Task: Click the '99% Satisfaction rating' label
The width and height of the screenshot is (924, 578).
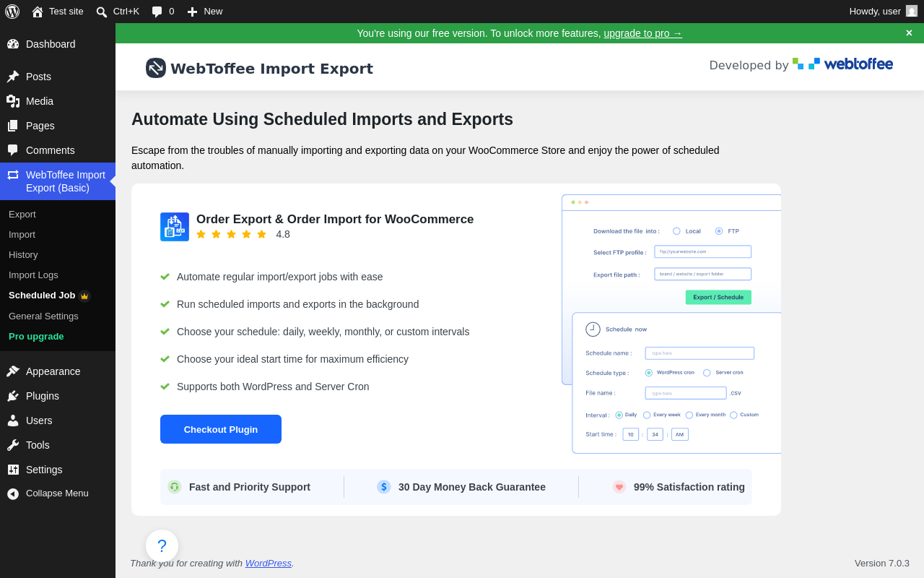Action: (689, 487)
